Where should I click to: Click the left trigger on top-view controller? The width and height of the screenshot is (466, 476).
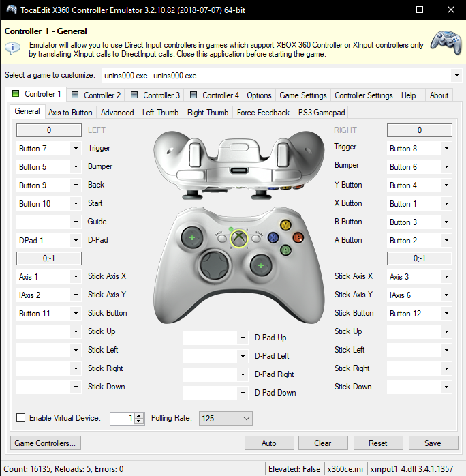[194, 153]
